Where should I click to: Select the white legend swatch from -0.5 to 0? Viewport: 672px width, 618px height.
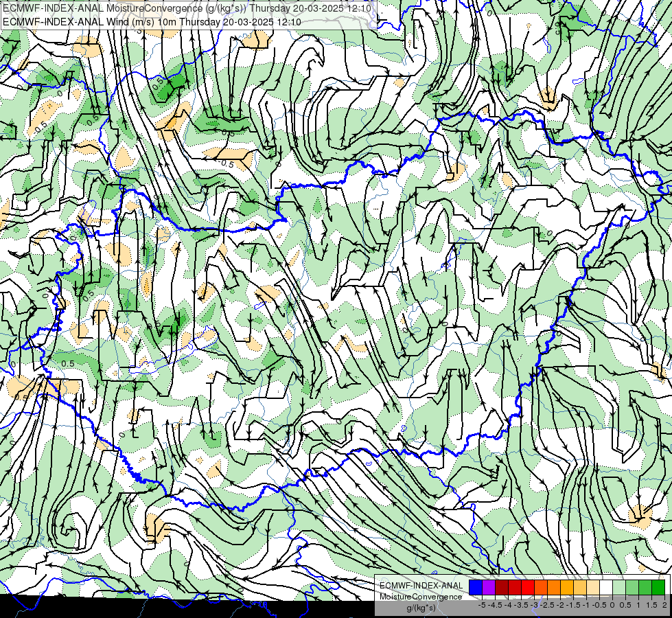(606, 587)
